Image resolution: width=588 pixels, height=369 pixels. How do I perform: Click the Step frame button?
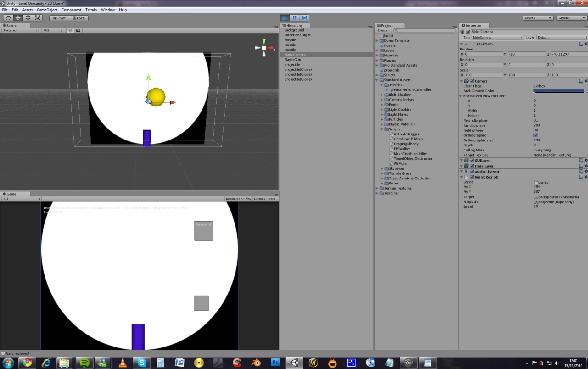tap(304, 17)
